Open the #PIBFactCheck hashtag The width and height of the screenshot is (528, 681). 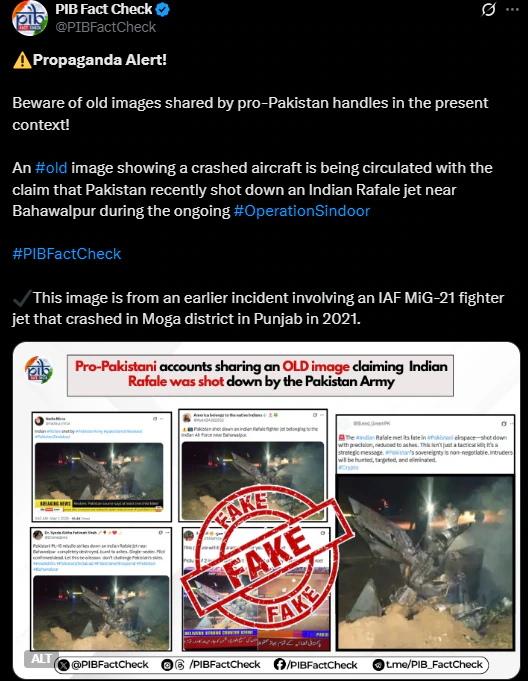tap(67, 254)
